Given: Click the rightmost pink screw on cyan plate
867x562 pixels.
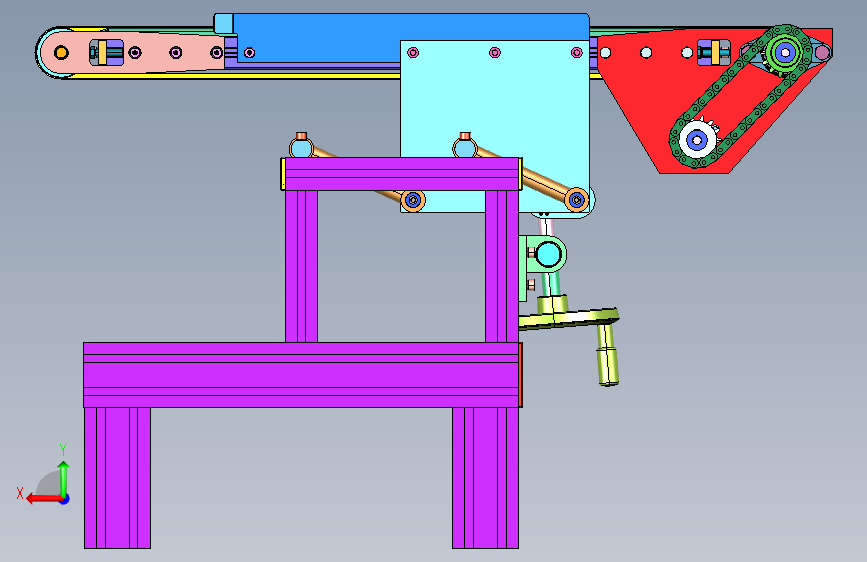Looking at the screenshot, I should click(x=577, y=53).
